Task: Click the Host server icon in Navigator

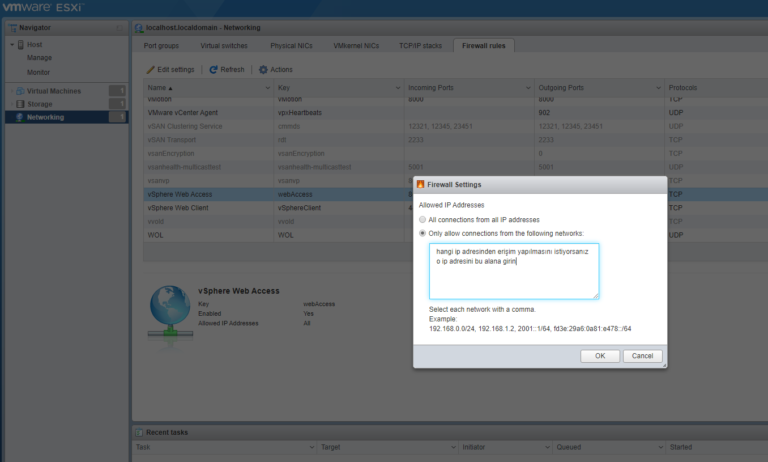Action: pos(21,45)
